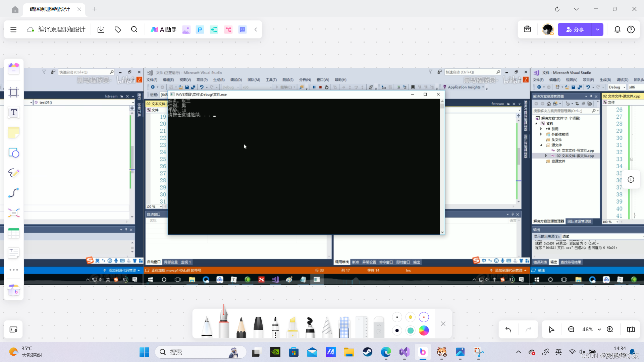Click the 分享 share button

575,29
